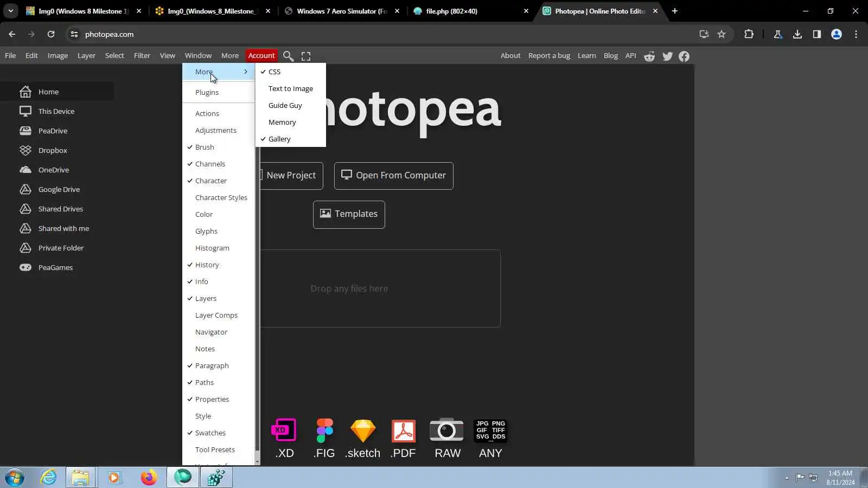The image size is (868, 488).
Task: Click the Figma .FIG format icon
Action: [x=324, y=431]
